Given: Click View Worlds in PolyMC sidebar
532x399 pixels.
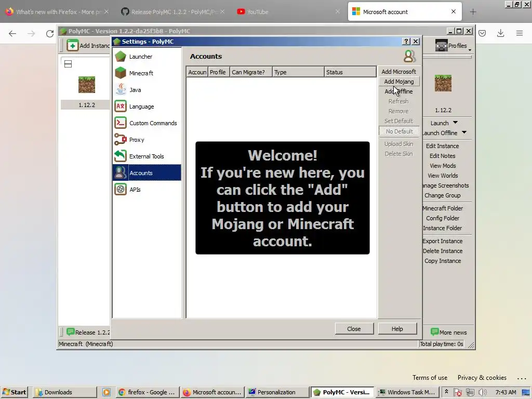Looking at the screenshot, I should tap(443, 176).
